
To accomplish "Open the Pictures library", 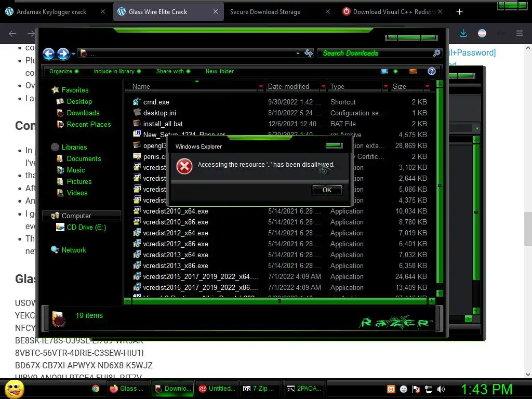I will click(79, 181).
